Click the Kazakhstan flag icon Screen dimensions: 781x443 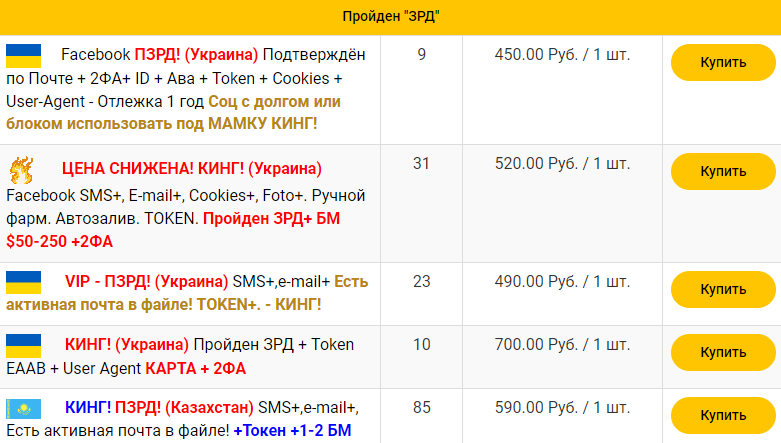[23, 409]
